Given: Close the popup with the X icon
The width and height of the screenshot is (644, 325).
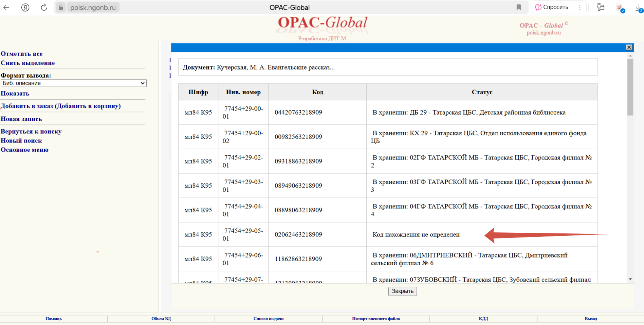Looking at the screenshot, I should [629, 47].
